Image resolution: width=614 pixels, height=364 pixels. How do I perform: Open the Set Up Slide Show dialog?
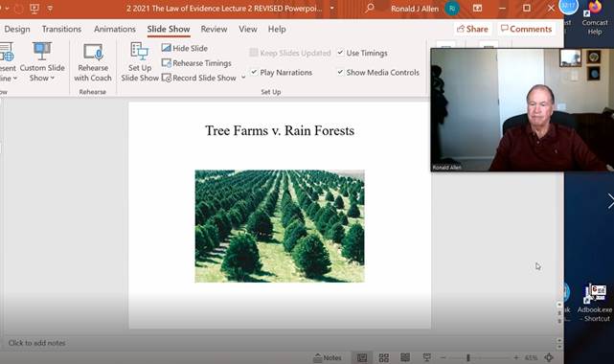click(x=140, y=62)
